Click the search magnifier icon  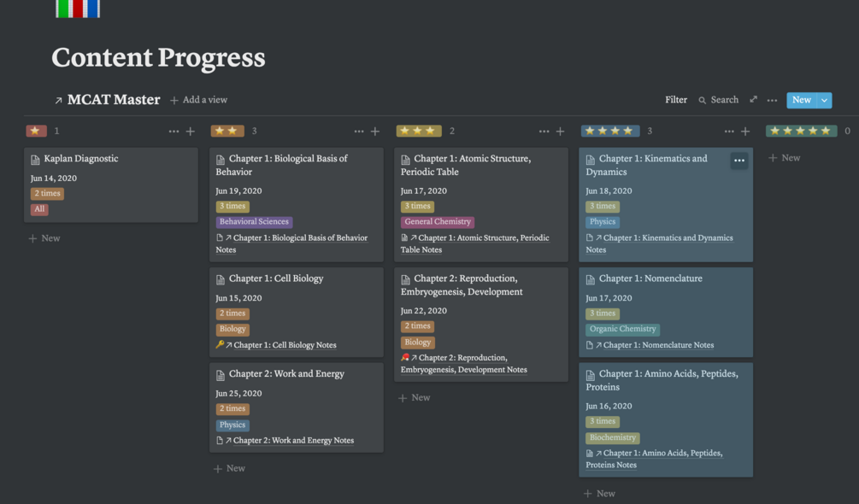(703, 100)
